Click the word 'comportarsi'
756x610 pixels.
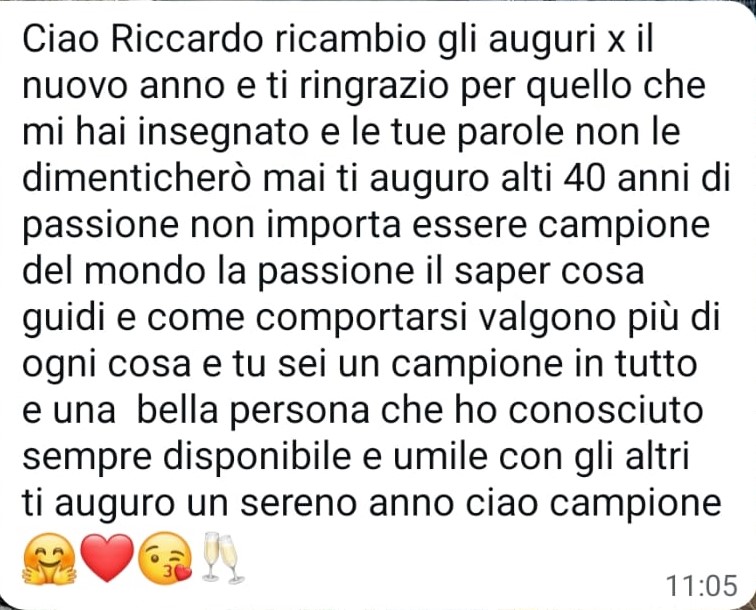click(362, 318)
